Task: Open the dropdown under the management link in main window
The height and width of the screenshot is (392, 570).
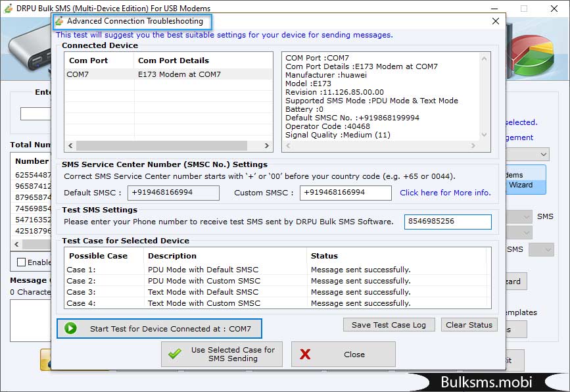Action: pyautogui.click(x=543, y=155)
